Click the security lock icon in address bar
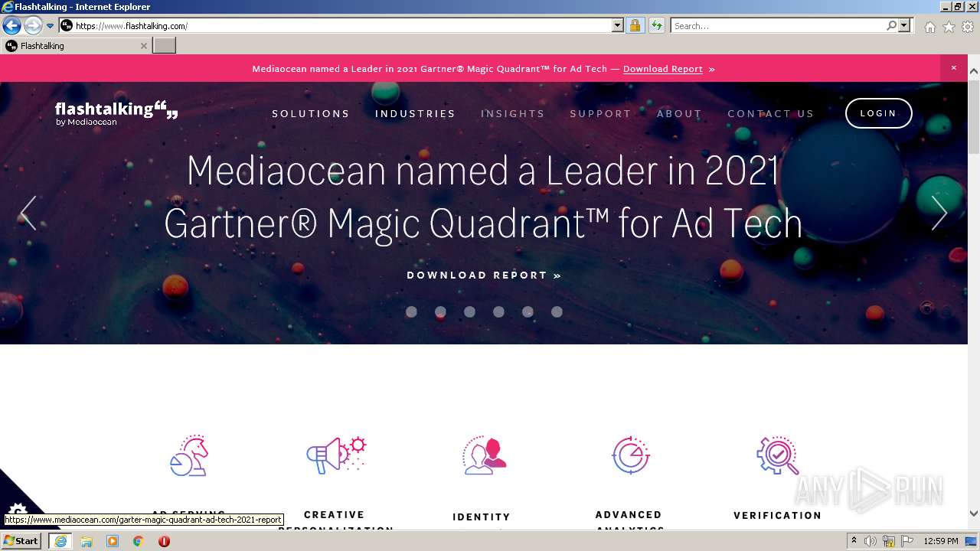This screenshot has width=980, height=551. pos(635,25)
